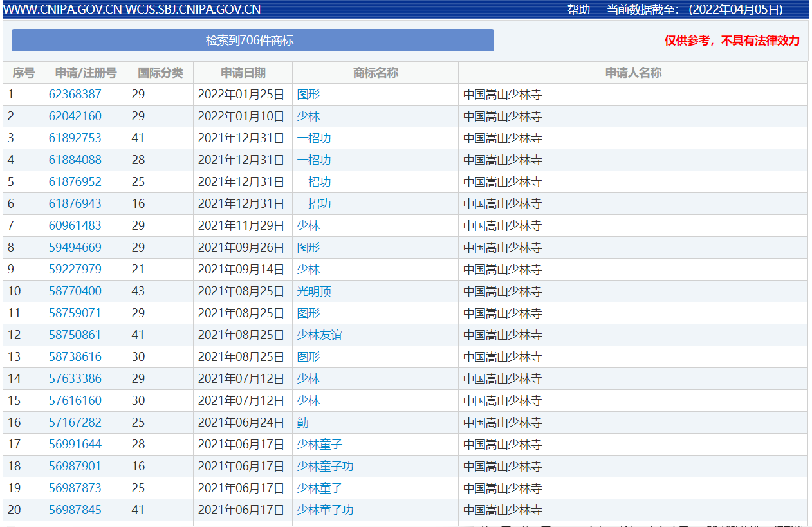Click the 商标名称 column header
812x527 pixels.
tap(375, 73)
